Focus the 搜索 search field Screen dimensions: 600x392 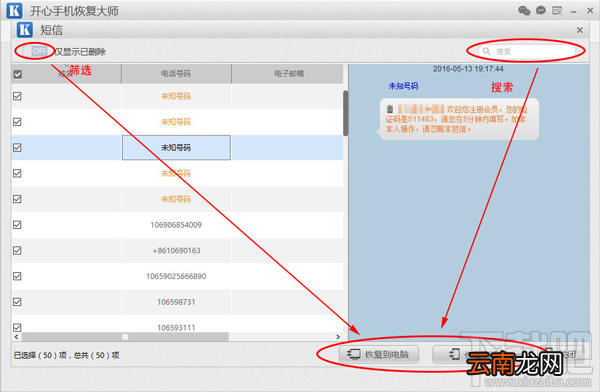pyautogui.click(x=527, y=51)
